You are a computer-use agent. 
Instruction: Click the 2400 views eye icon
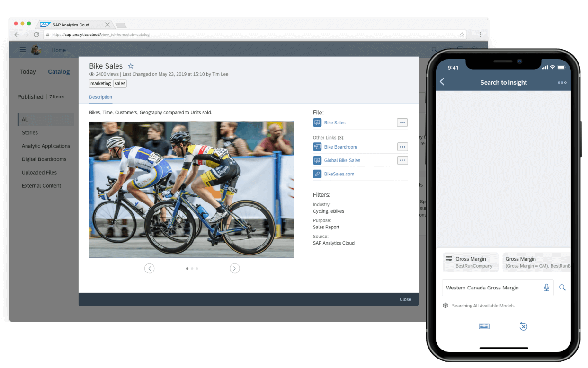click(x=92, y=74)
